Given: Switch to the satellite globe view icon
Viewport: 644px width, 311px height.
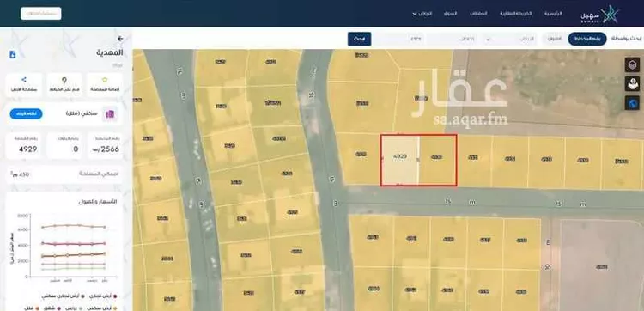Looking at the screenshot, I should (632, 102).
